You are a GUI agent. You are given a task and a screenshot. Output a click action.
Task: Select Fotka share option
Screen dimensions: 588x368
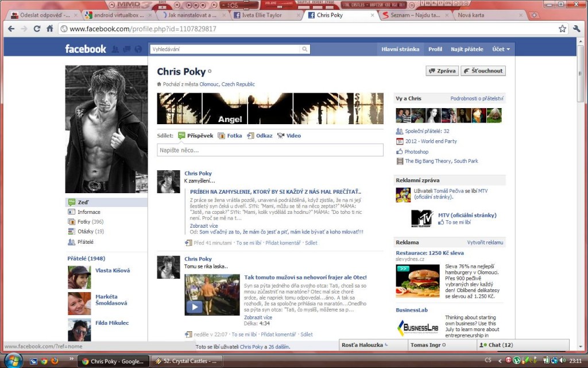point(230,136)
